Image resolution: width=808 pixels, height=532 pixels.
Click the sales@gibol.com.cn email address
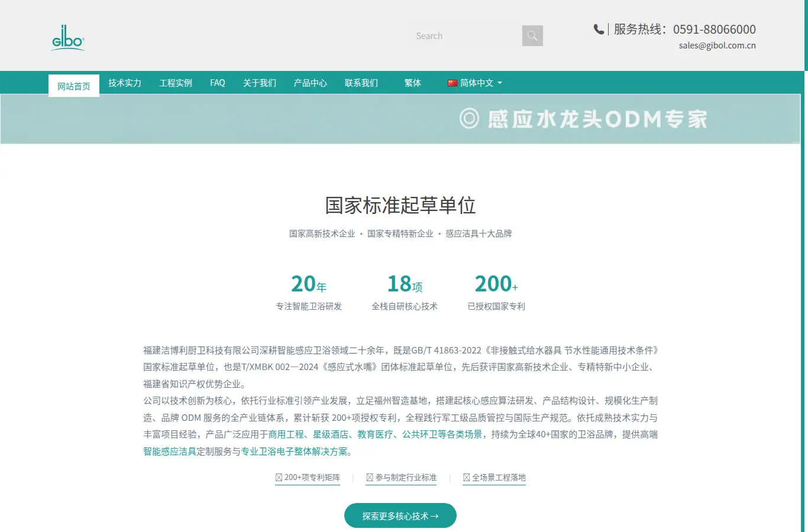(x=717, y=46)
